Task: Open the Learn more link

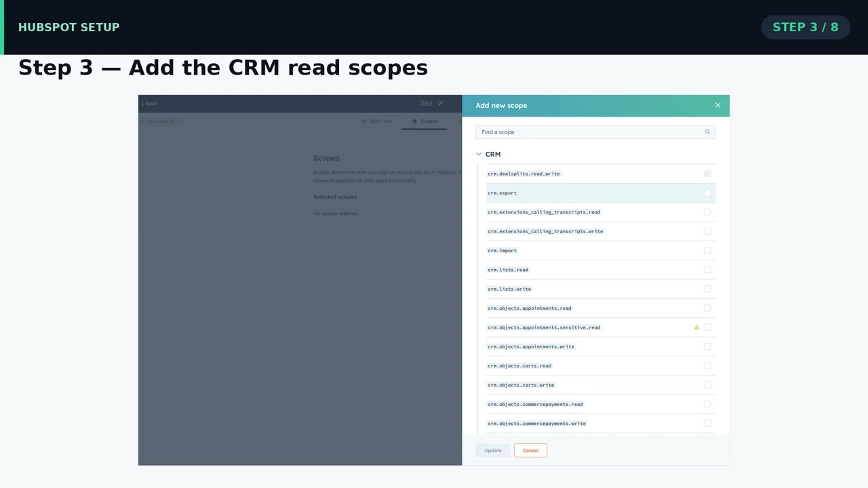Action: click(x=161, y=122)
